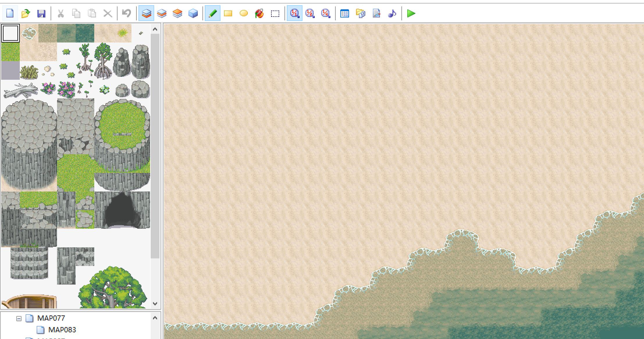Select the blank eraser tile
Viewport: 644px width, 339px height.
(10, 33)
